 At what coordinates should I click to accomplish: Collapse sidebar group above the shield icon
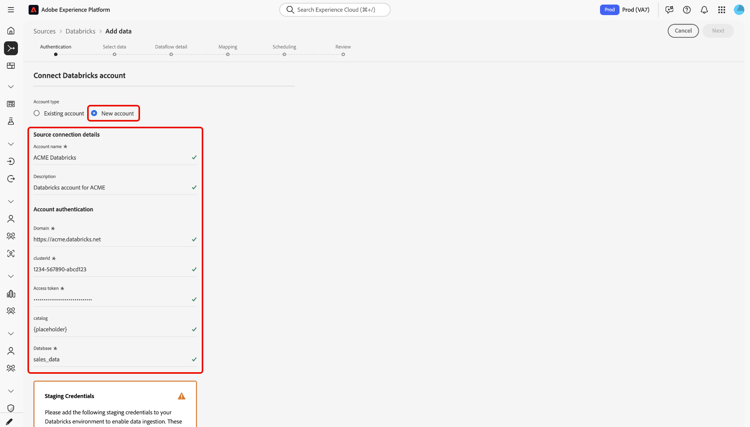11,391
